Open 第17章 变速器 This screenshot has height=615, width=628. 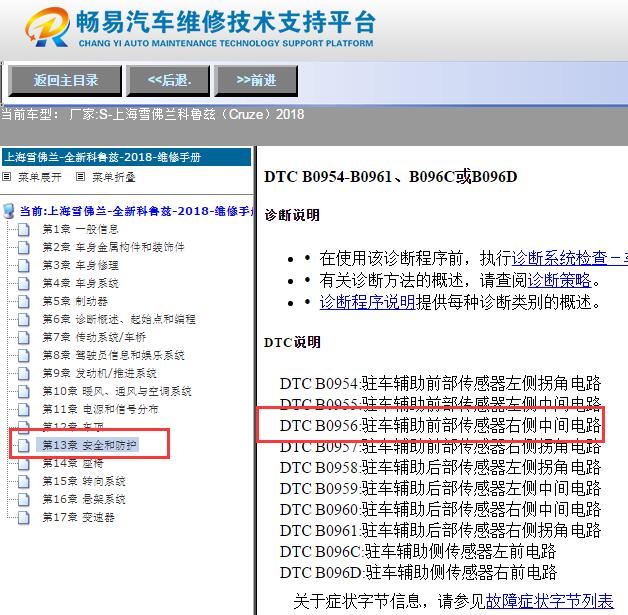78,517
